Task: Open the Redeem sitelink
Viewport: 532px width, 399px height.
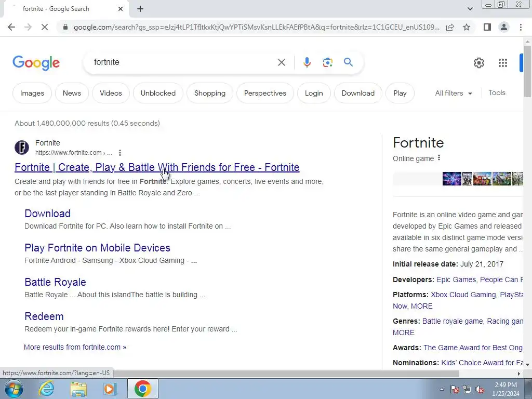Action: 44,316
